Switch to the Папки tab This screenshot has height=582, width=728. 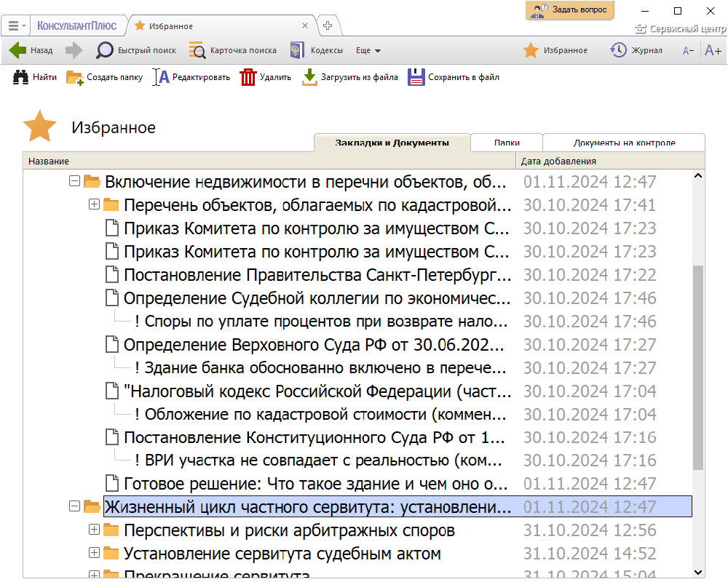507,143
